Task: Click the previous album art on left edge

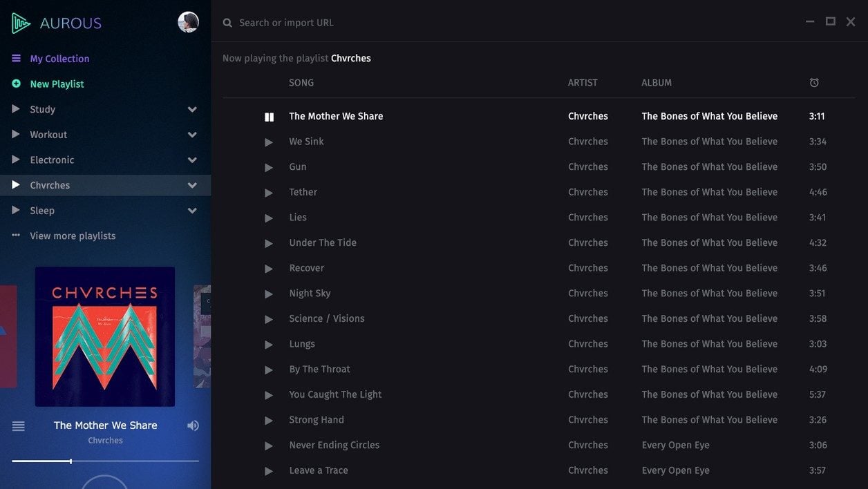Action: click(8, 336)
